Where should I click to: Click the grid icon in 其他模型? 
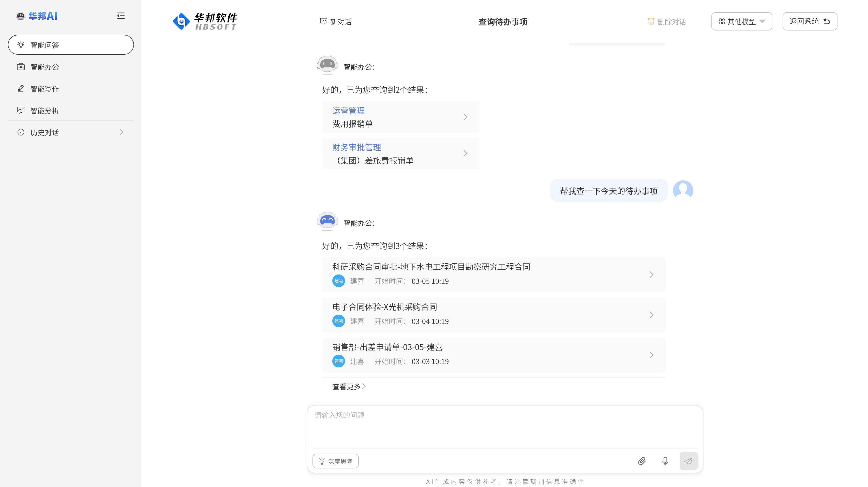coord(722,22)
